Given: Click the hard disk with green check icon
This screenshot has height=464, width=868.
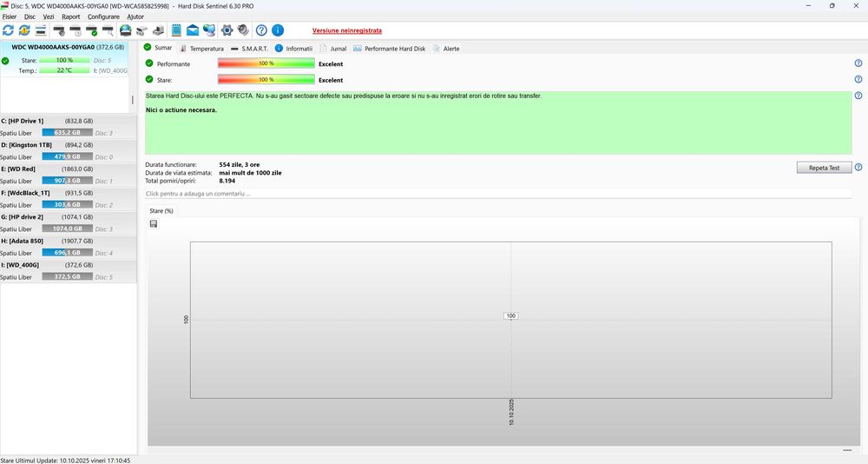Looking at the screenshot, I should 92,30.
